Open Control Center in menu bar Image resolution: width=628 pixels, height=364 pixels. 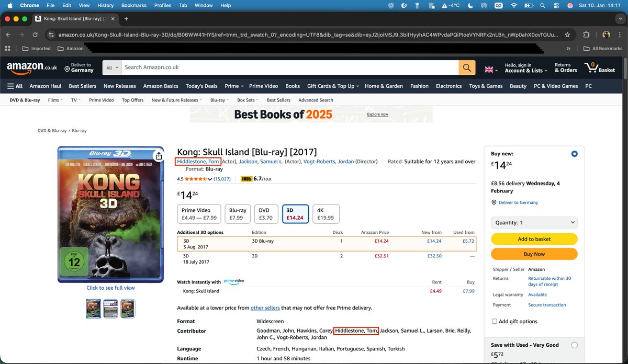click(x=556, y=5)
